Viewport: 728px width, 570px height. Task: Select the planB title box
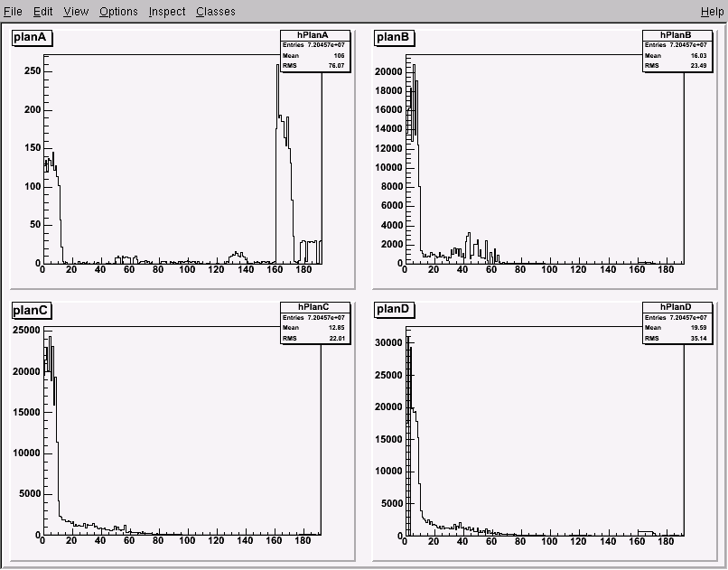(x=393, y=37)
